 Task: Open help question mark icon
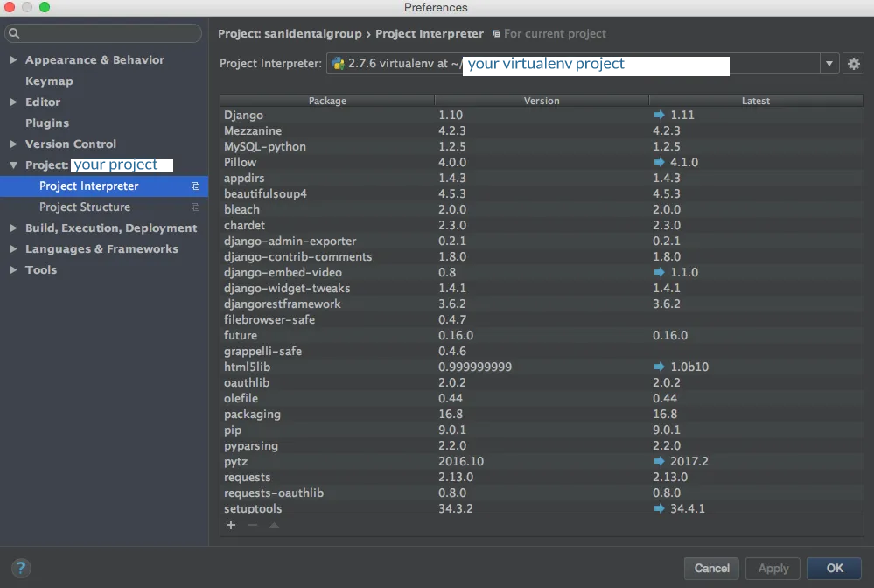[21, 569]
